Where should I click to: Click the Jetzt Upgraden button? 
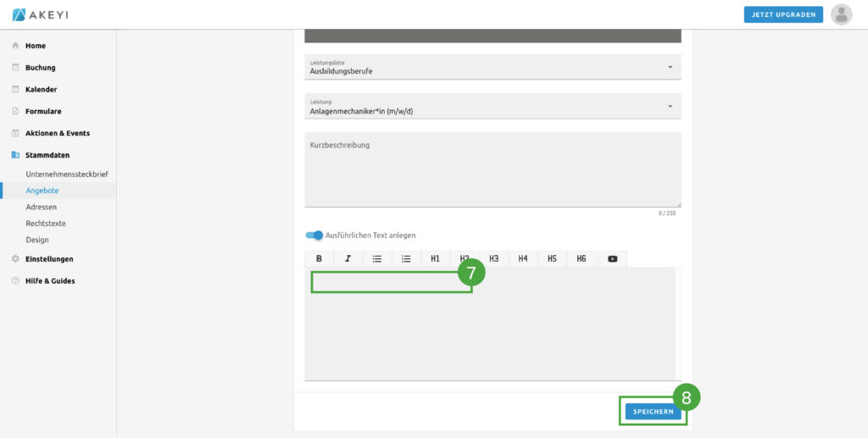pos(783,14)
